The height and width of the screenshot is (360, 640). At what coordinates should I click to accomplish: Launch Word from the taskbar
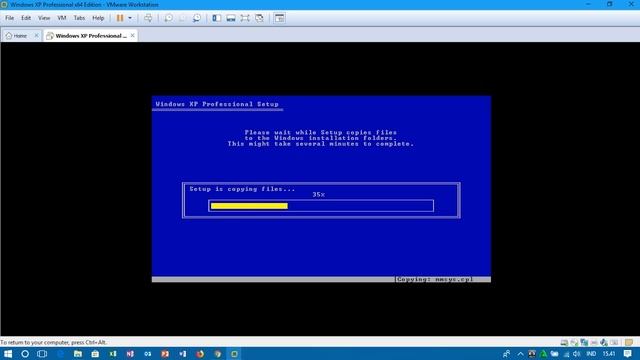click(182, 354)
